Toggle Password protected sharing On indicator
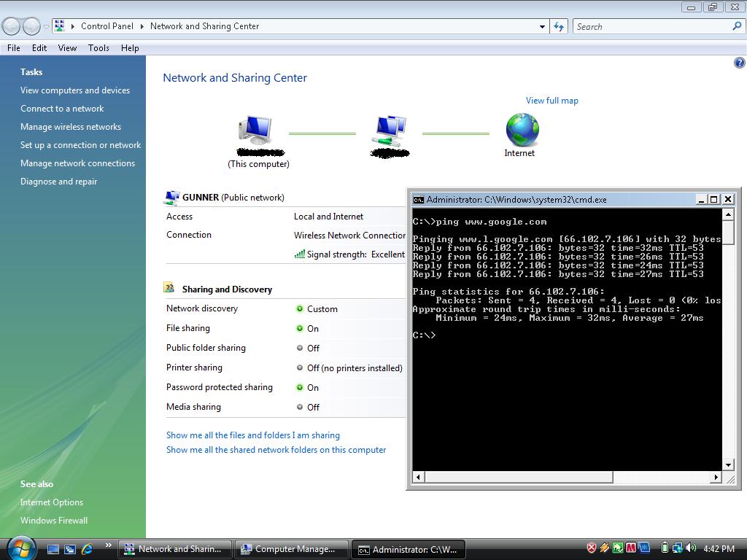Viewport: 747px width, 560px height. (300, 387)
